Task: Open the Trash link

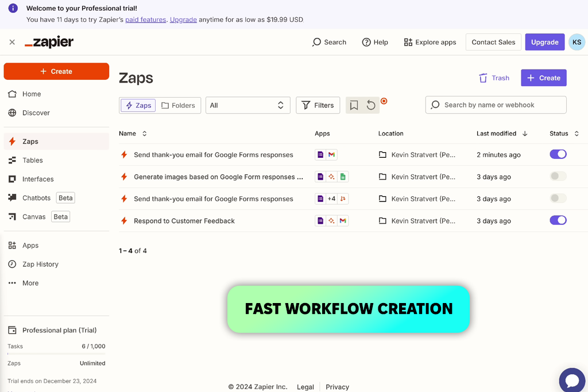Action: (x=494, y=78)
